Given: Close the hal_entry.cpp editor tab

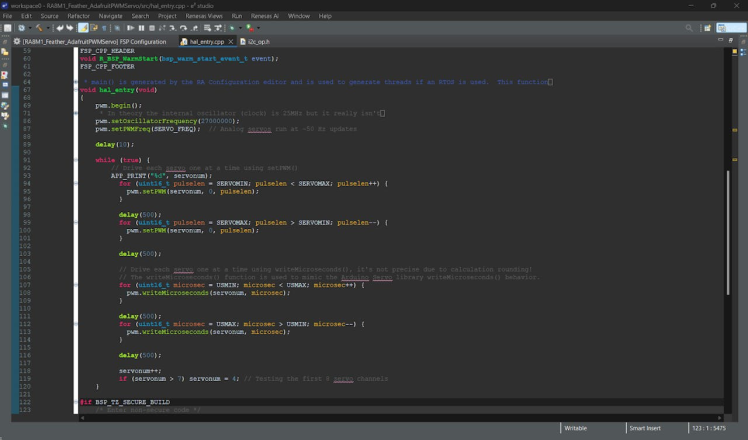Looking at the screenshot, I should 231,42.
